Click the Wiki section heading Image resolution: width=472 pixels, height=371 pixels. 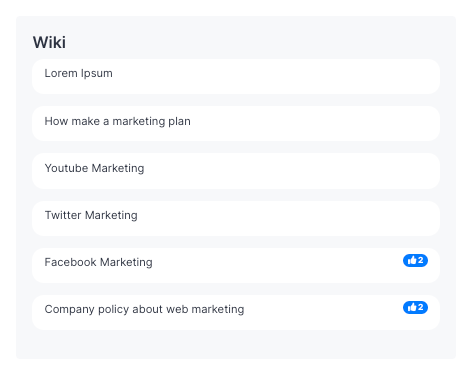(49, 42)
